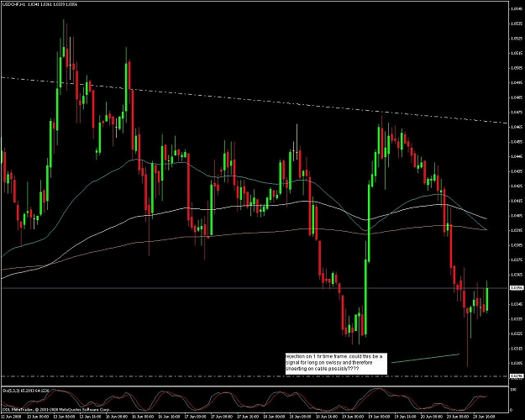Image resolution: width=525 pixels, height=420 pixels.
Task: Click the 19 Jun 16:00 time label
Action: click(x=406, y=417)
